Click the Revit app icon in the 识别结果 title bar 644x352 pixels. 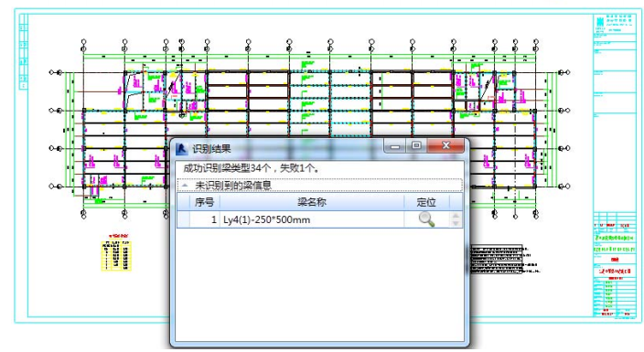pos(182,149)
